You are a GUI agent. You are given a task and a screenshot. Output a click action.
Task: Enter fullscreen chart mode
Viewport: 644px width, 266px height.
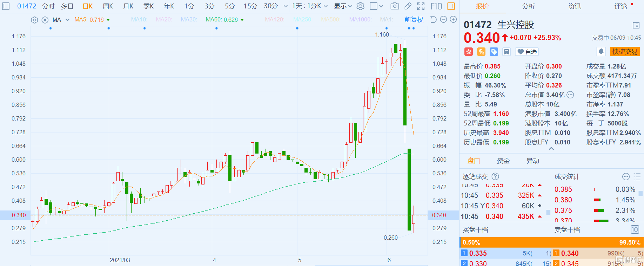tap(421, 6)
